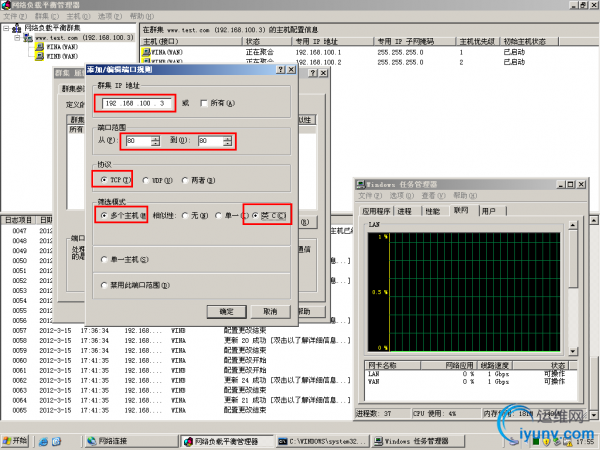Open the 帮助(H) menu in NLB Manager
This screenshot has height=450, width=600.
coord(142,16)
